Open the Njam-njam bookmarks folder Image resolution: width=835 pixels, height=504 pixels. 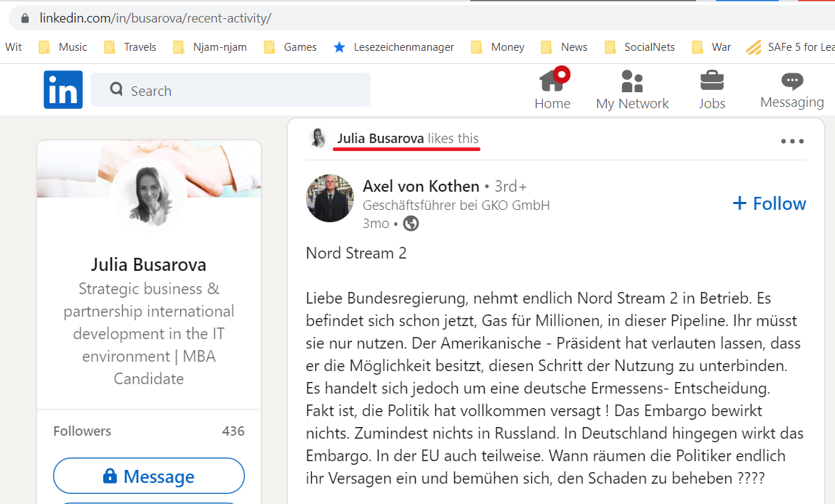[210, 46]
